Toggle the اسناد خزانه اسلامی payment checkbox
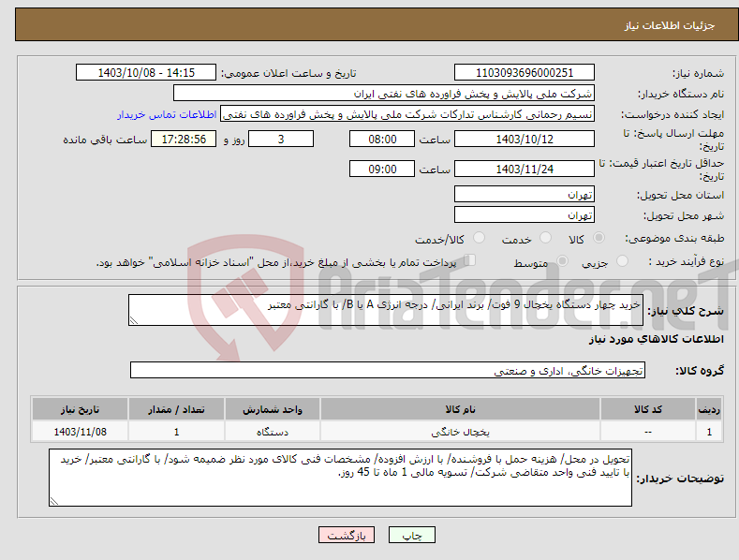739x560 pixels. point(470,260)
